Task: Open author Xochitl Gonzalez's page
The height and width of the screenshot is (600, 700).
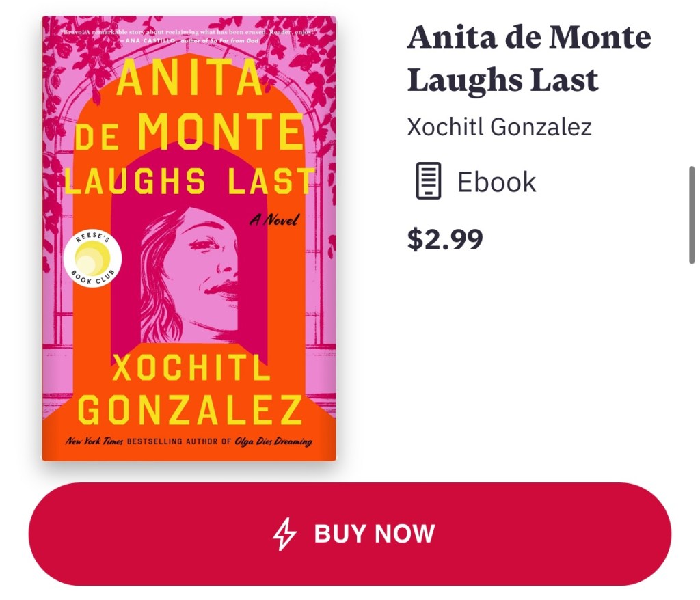Action: pos(499,127)
